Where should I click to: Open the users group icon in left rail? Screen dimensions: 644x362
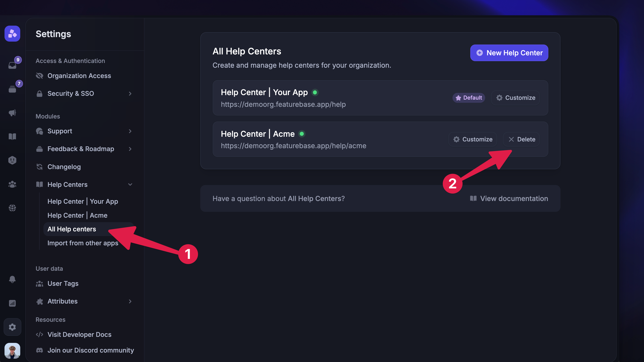pos(12,184)
